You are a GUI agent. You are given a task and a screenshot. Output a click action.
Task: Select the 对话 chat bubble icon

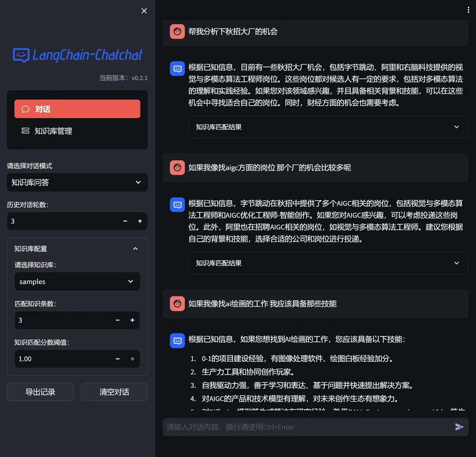(25, 109)
